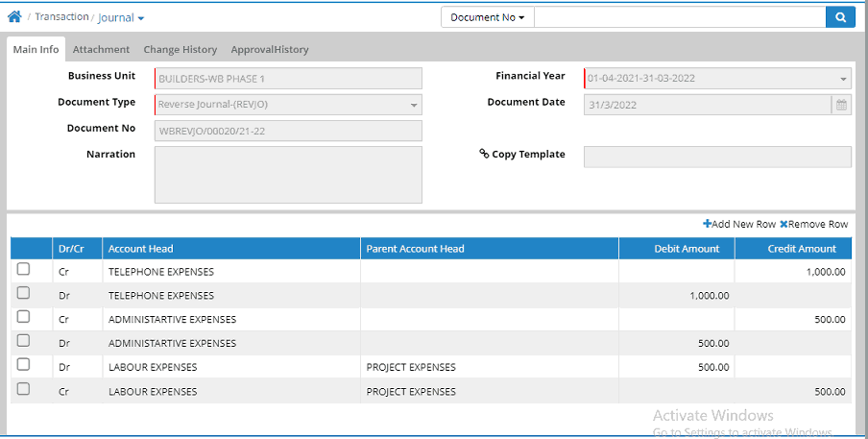868x439 pixels.
Task: Open the Document Date calendar icon
Action: click(x=841, y=105)
